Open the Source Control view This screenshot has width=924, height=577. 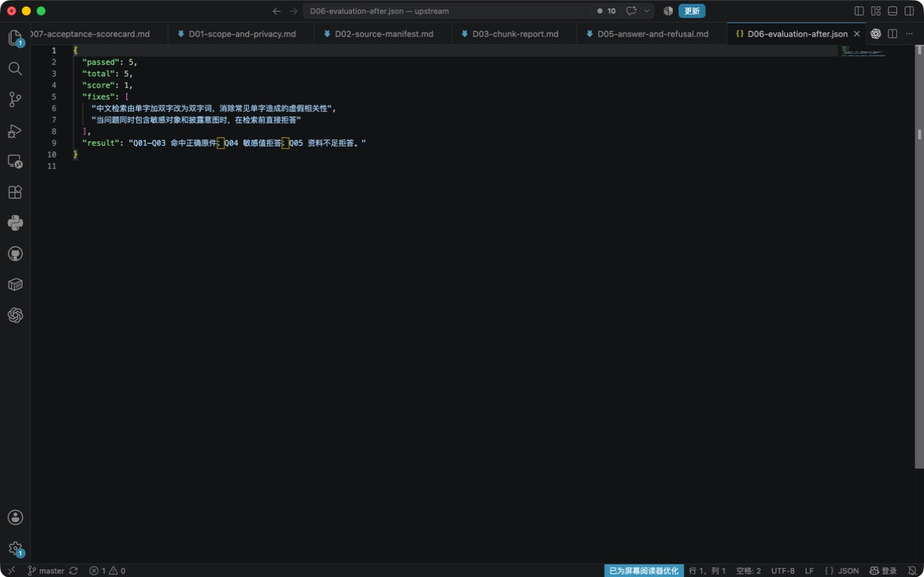point(15,99)
